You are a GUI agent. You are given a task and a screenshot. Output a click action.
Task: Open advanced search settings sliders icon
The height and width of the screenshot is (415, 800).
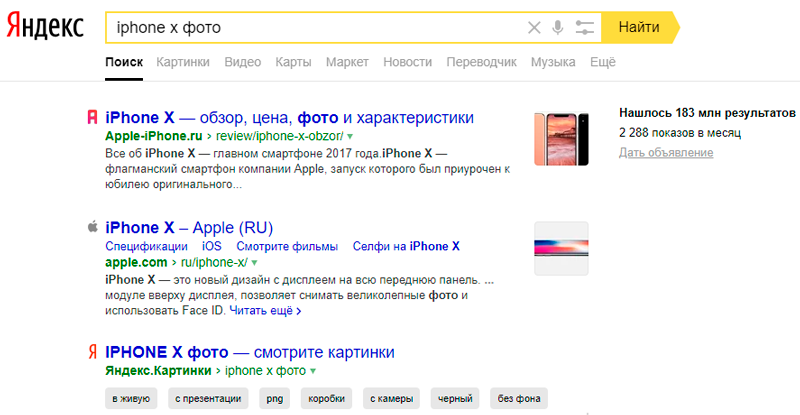pos(585,28)
